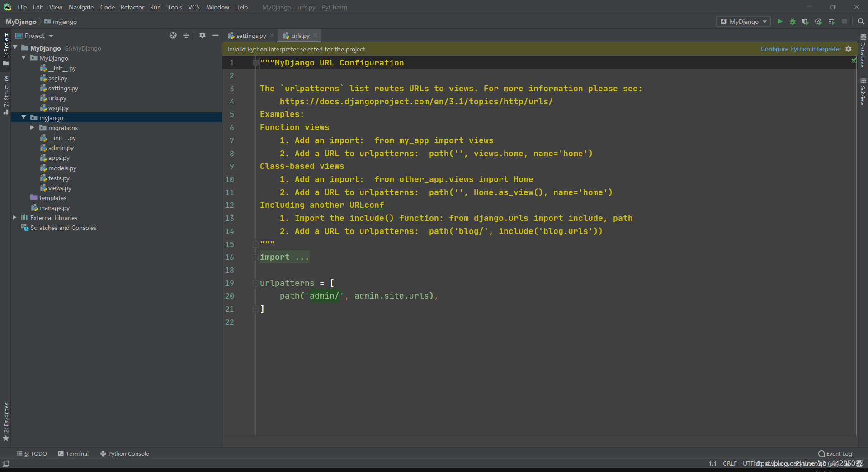Image resolution: width=868 pixels, height=472 pixels.
Task: Click the grey Stop button icon
Action: (x=844, y=22)
